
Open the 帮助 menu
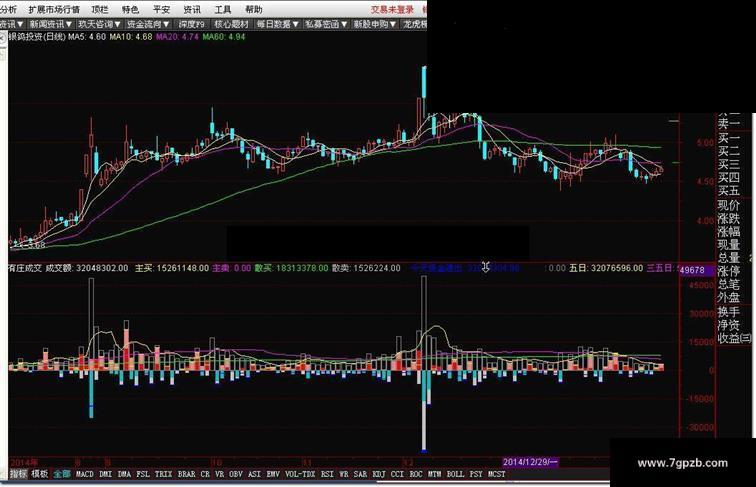pyautogui.click(x=254, y=10)
